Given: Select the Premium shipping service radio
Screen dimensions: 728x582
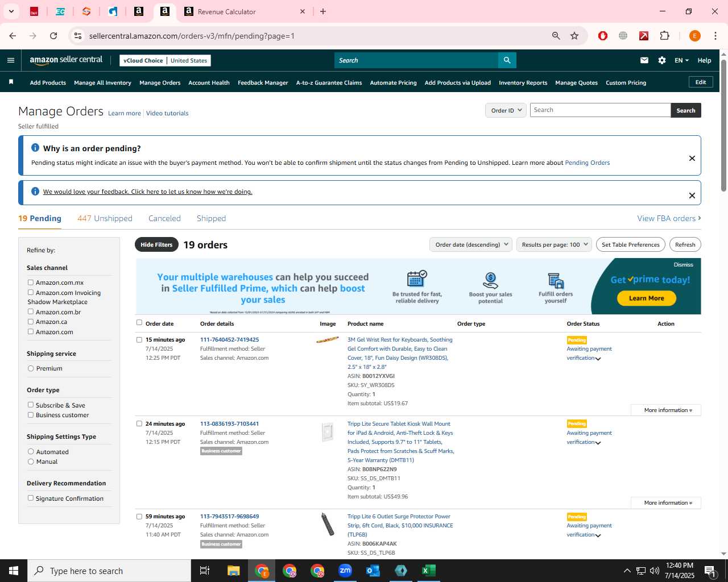Looking at the screenshot, I should click(x=31, y=368).
